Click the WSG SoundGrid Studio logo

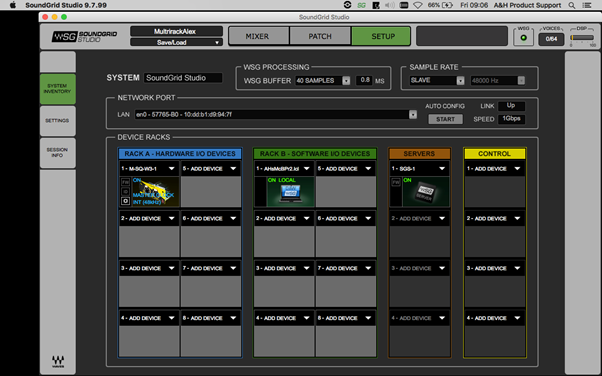tap(84, 36)
